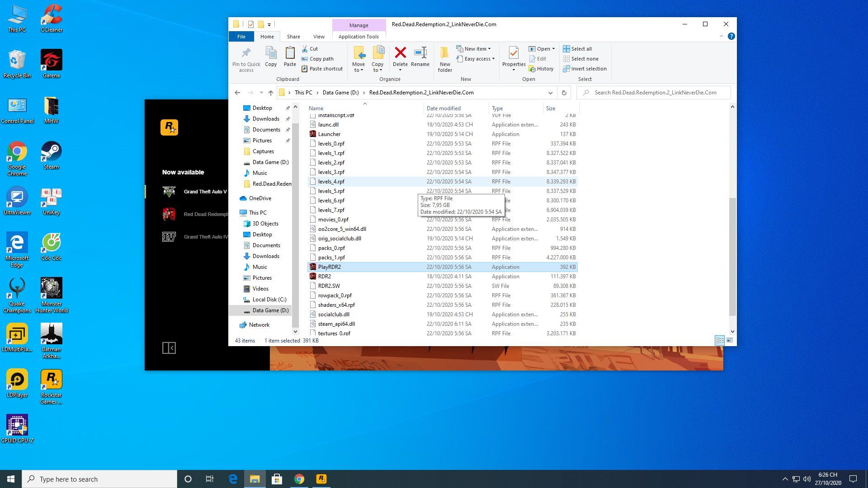Expand the New item dropdown
Image resolution: width=868 pixels, height=488 pixels.
(473, 49)
